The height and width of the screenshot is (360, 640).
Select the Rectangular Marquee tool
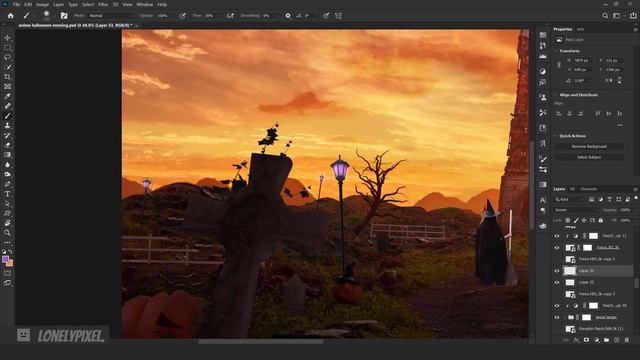click(x=7, y=48)
